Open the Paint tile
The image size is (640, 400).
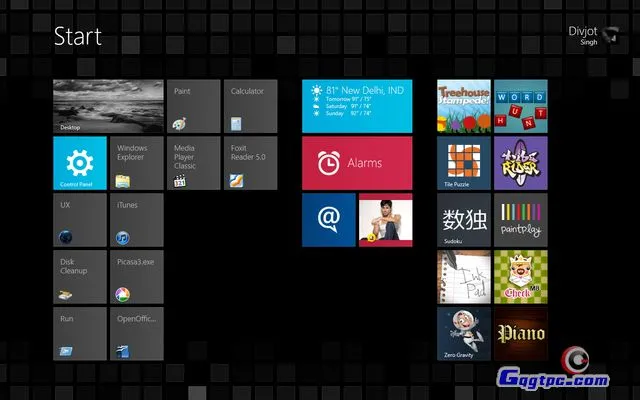coord(193,107)
